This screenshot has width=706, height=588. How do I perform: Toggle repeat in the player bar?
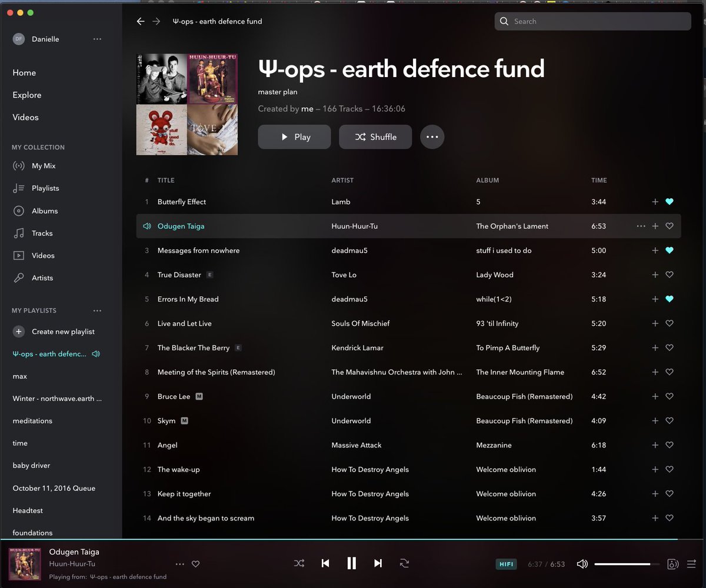pos(404,563)
